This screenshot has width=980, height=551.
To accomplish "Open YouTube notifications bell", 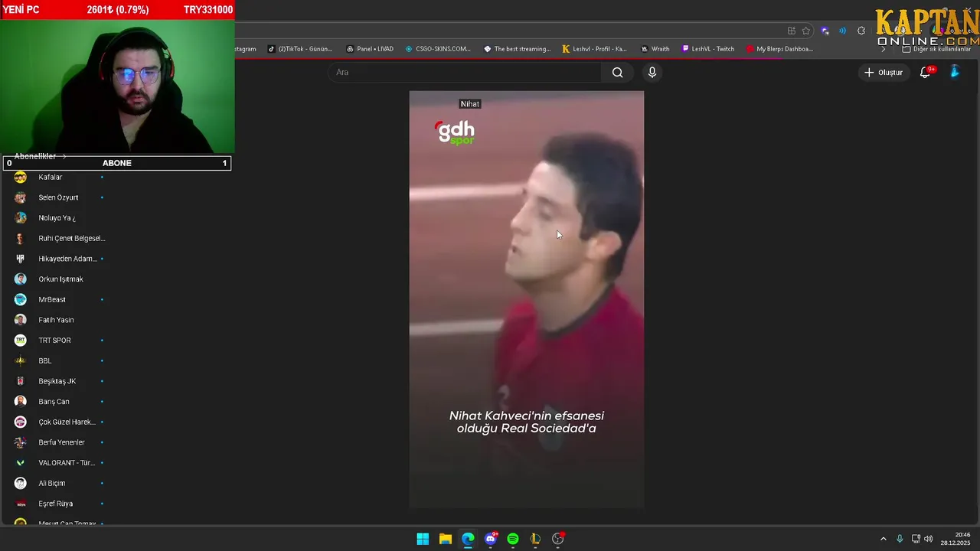I will click(926, 72).
